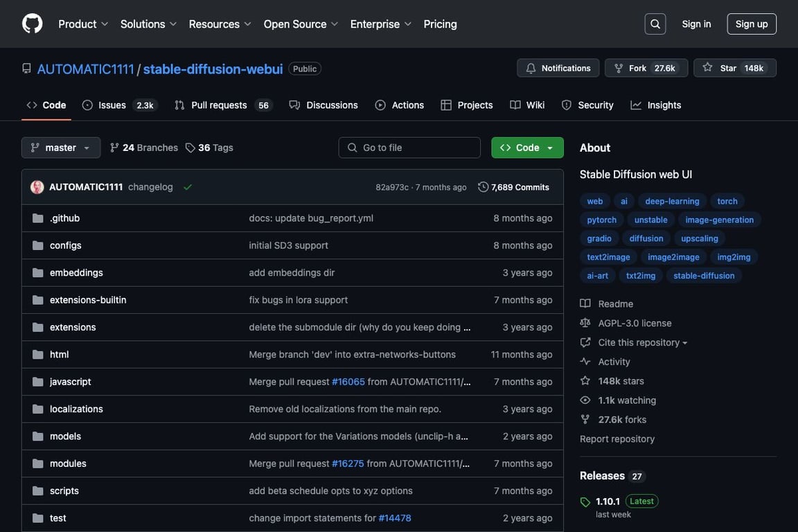Click the AUTOMATIC1111 avatar in commit row
This screenshot has width=798, height=532.
pyautogui.click(x=37, y=187)
